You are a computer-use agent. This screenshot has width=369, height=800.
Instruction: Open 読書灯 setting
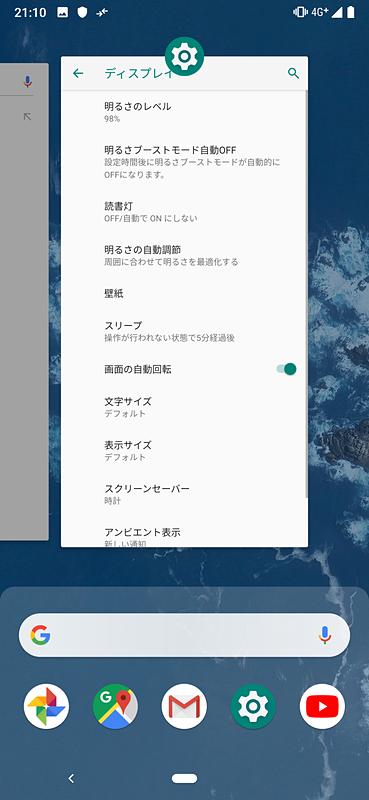click(184, 212)
